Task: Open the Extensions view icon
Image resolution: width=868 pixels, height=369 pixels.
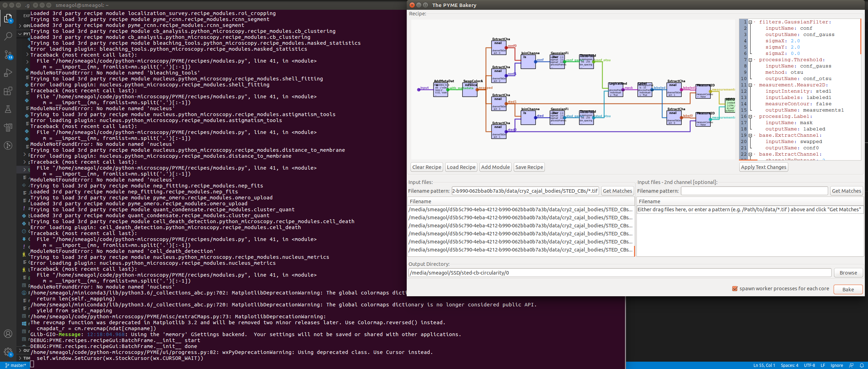Action: [x=8, y=91]
